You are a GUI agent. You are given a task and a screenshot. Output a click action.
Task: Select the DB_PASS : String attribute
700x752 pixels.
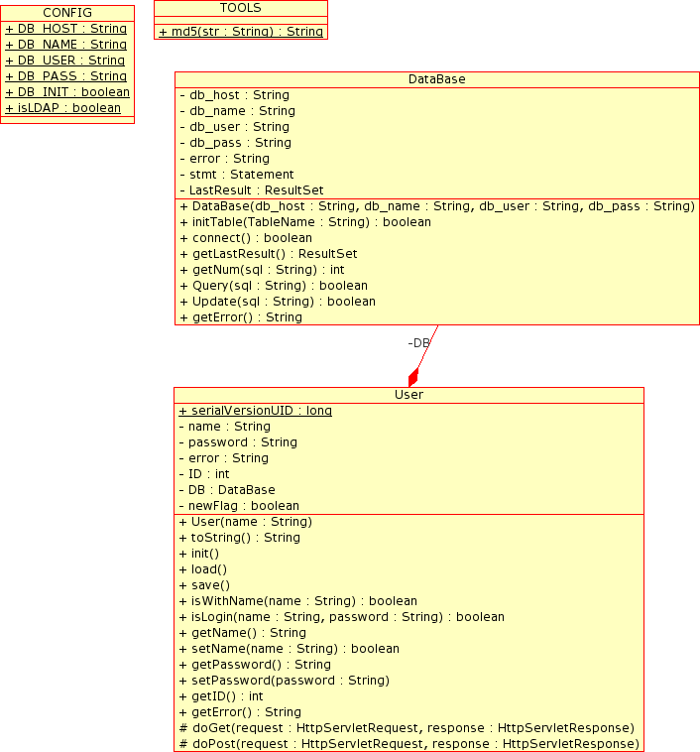[66, 76]
